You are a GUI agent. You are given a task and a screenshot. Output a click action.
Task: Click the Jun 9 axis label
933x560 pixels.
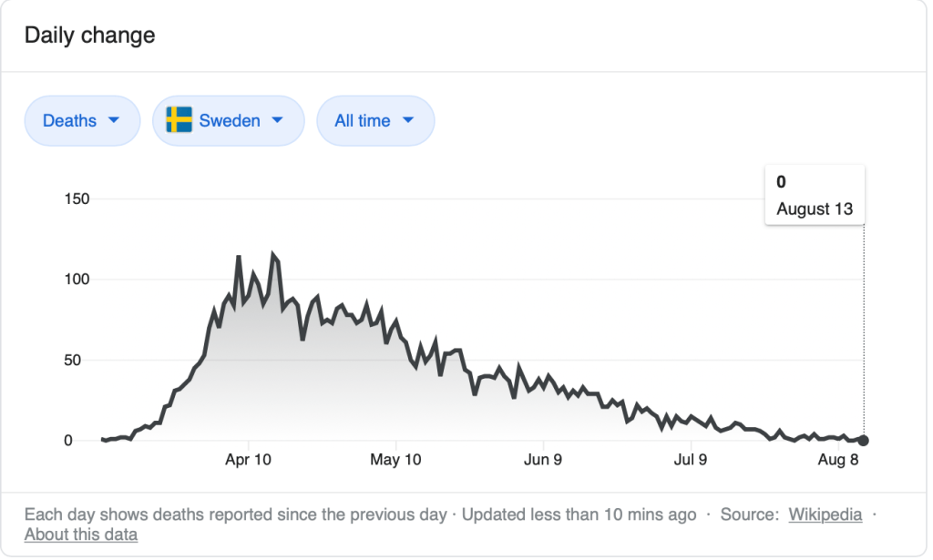click(543, 460)
